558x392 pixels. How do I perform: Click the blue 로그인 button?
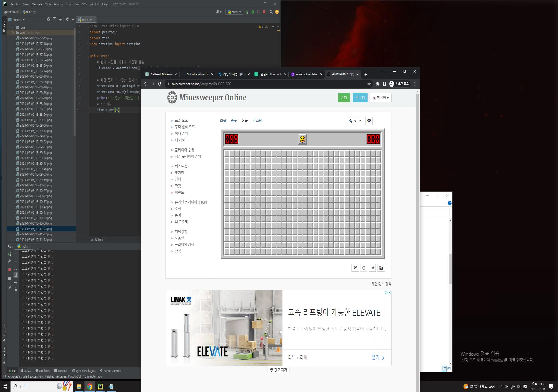[x=360, y=98]
